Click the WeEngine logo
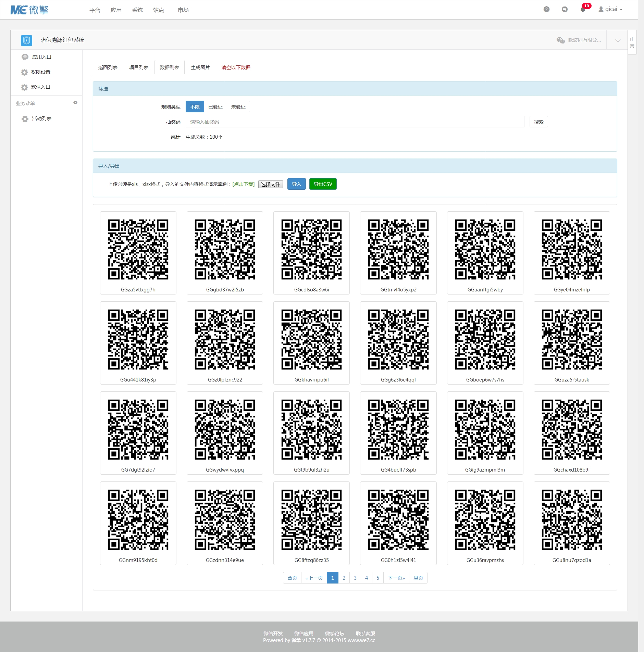 tap(29, 10)
